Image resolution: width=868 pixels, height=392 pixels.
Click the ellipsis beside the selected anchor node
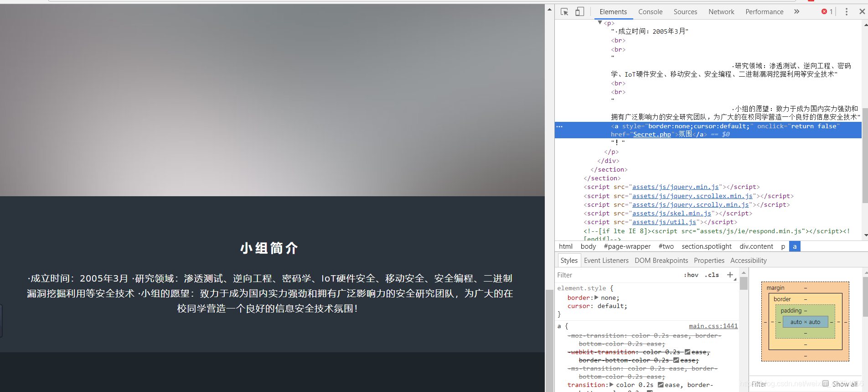559,126
